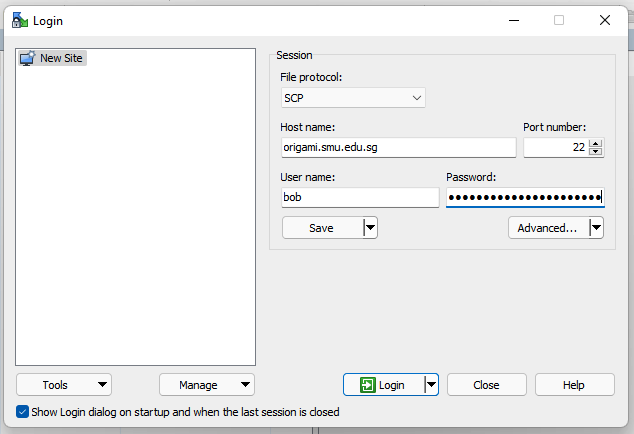Viewport: 634px width, 434px height.
Task: Minimize the Login dialog window
Action: 514,20
